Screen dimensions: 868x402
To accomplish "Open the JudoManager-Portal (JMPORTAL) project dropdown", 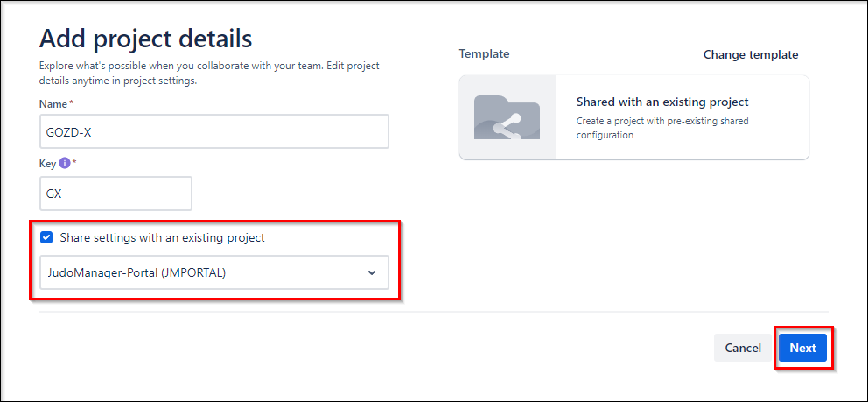I will [x=214, y=272].
